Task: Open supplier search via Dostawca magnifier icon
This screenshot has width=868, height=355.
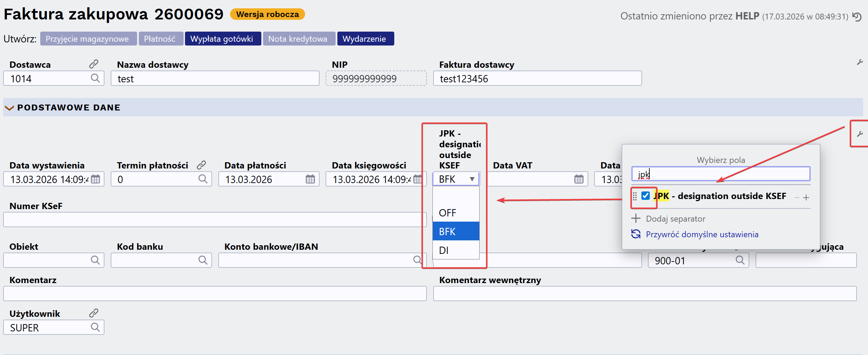Action: 95,78
